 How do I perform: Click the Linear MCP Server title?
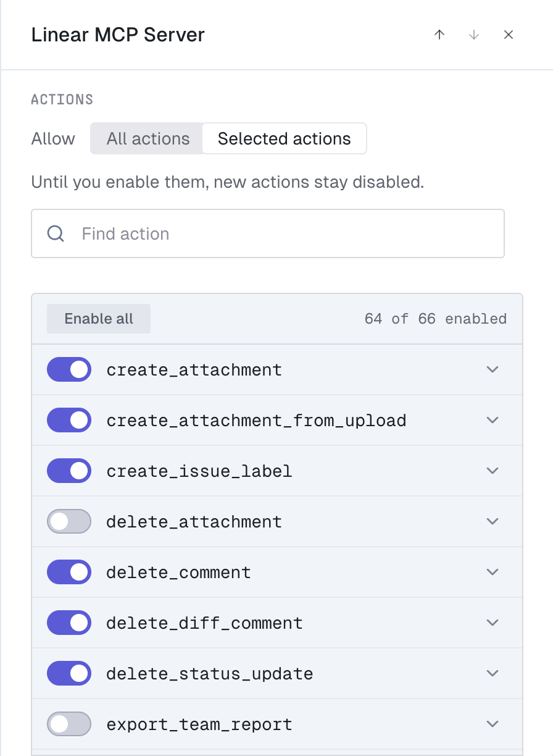click(x=118, y=35)
